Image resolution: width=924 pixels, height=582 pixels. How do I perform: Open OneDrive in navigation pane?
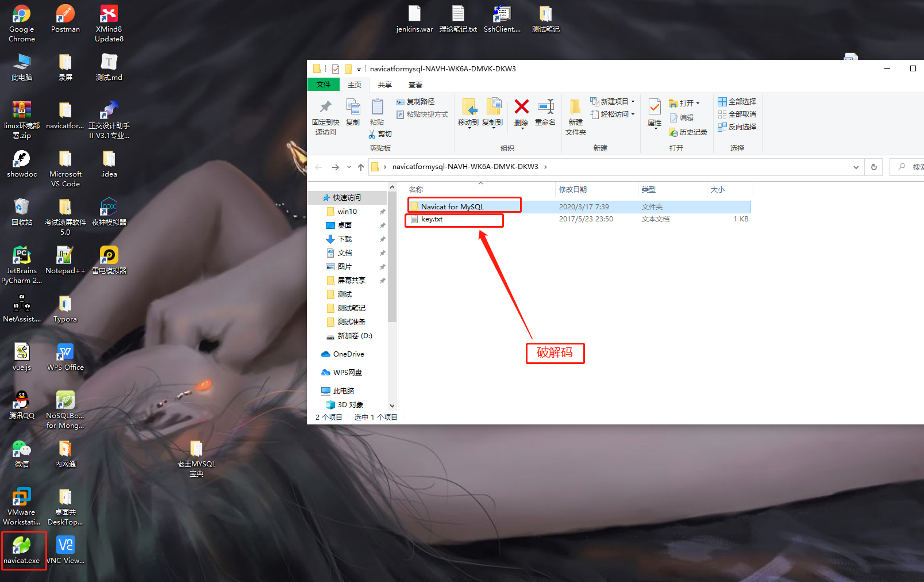point(348,354)
